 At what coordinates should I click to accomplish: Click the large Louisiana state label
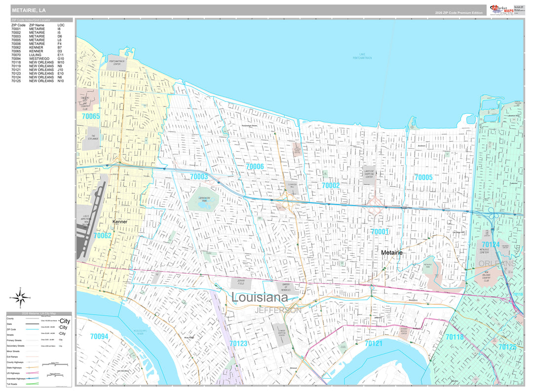pos(260,297)
